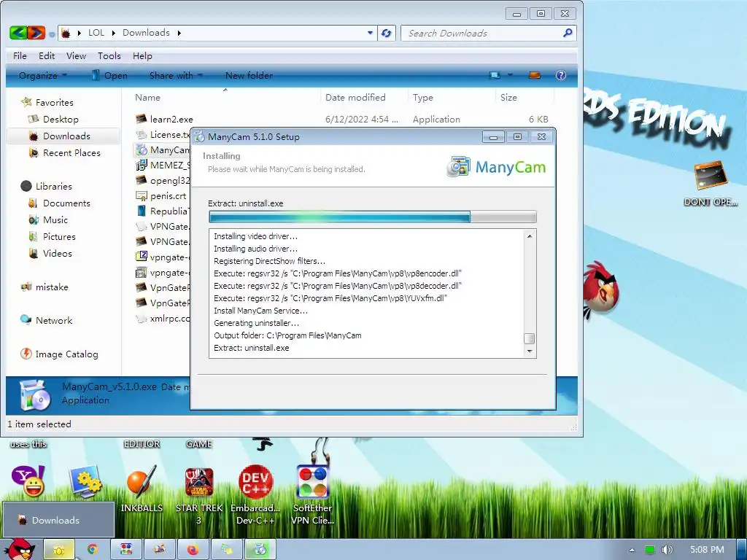Image resolution: width=747 pixels, height=560 pixels.
Task: Show hidden tray icons arrow
Action: 632,550
